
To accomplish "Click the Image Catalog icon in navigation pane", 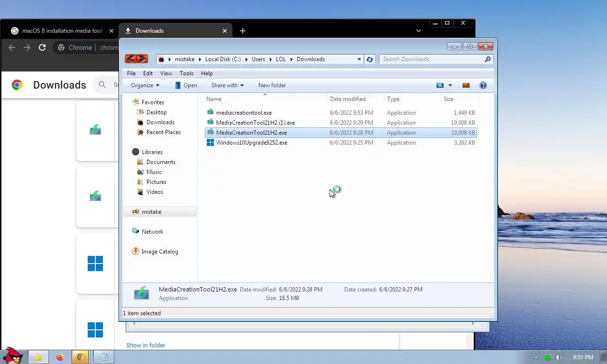I will pyautogui.click(x=136, y=251).
